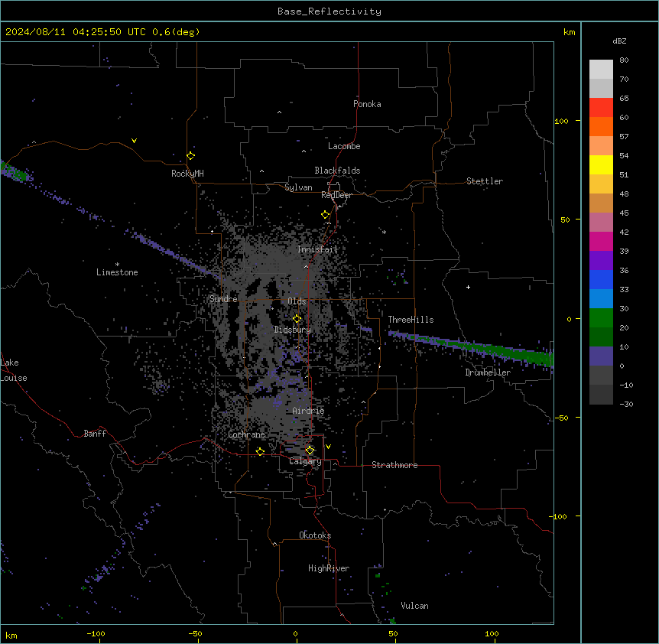The image size is (659, 644).
Task: Click the Okotoks label
Action: click(x=315, y=535)
